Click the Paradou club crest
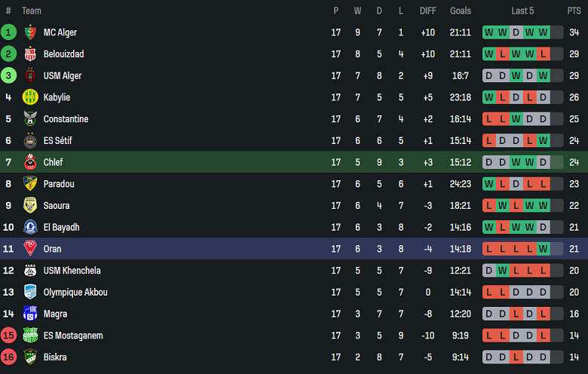The image size is (588, 374). click(30, 184)
